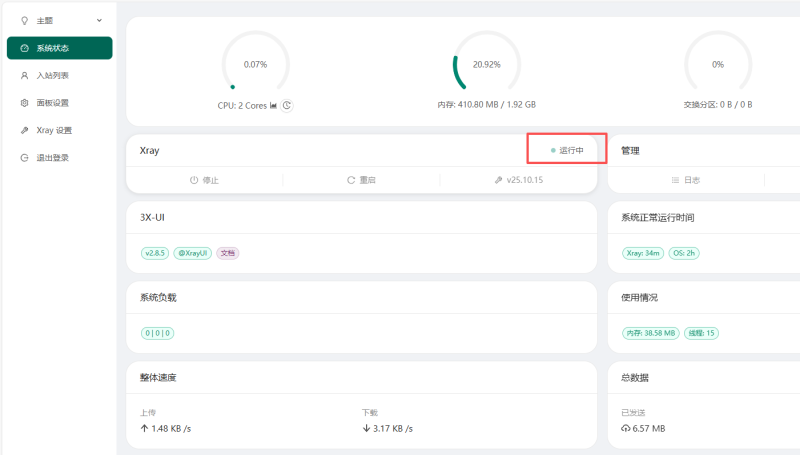Click the 交换分区: 0 B / 0 B label
Viewport: 800px width, 455px height.
(x=718, y=105)
